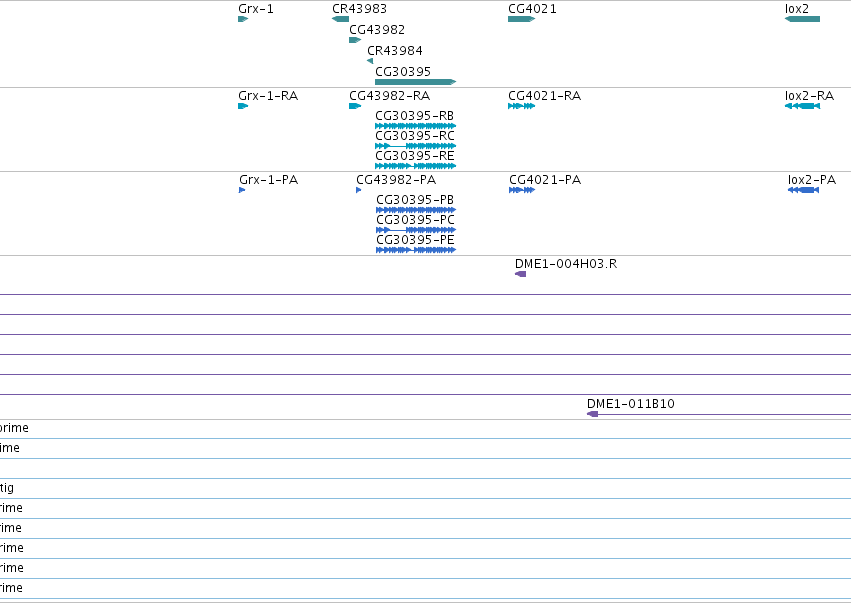Click the CG30395-PC label
Viewport: 851px width, 603px height.
coord(416,220)
